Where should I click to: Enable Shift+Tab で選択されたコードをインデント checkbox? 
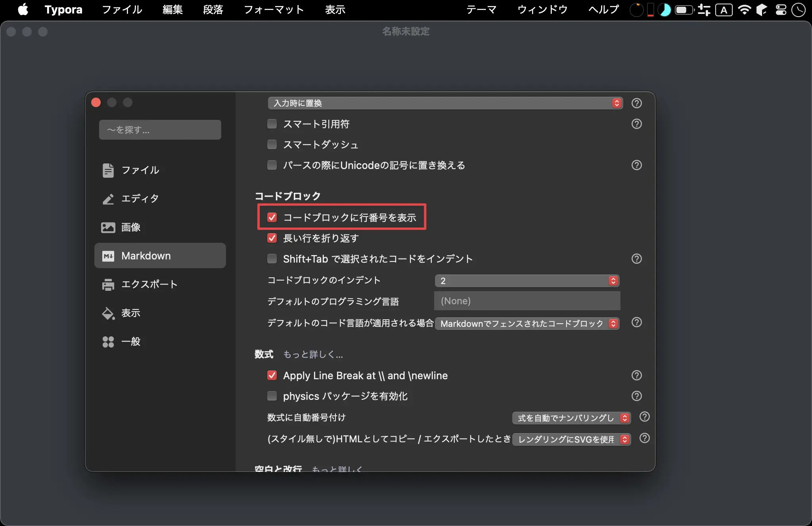272,259
